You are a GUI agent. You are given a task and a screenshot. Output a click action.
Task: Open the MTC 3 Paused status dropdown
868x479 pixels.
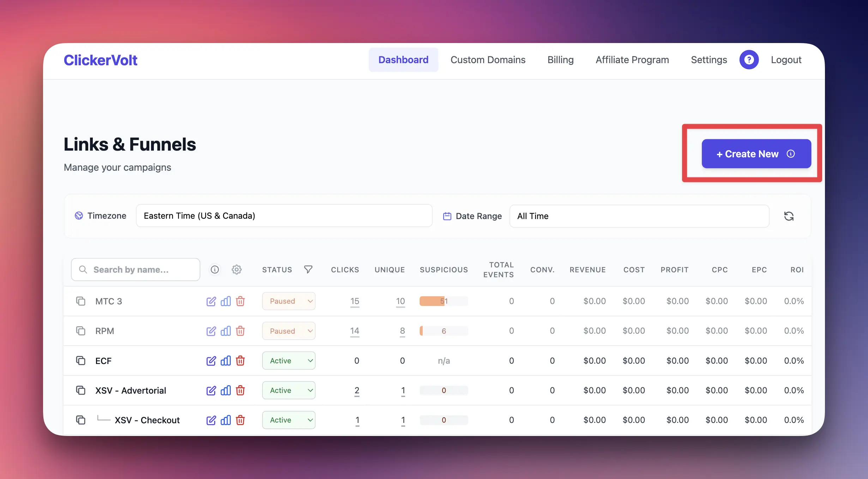click(289, 301)
